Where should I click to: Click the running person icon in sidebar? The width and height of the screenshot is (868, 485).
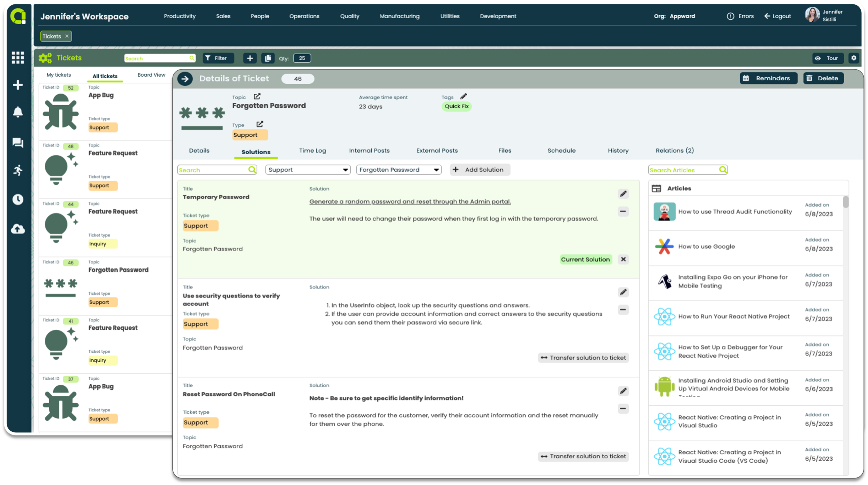coord(18,170)
